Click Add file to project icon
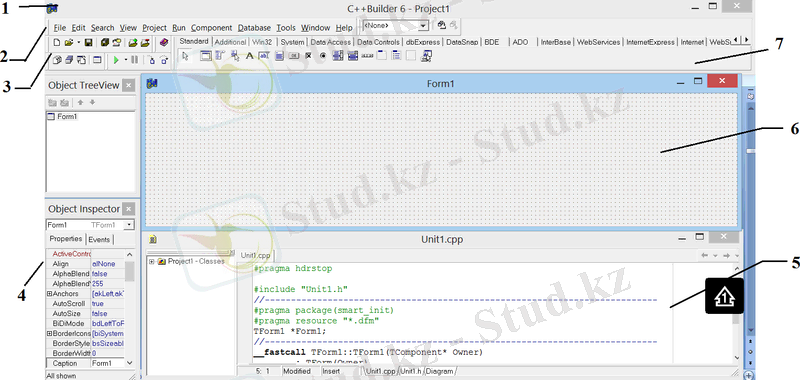 coord(133,42)
